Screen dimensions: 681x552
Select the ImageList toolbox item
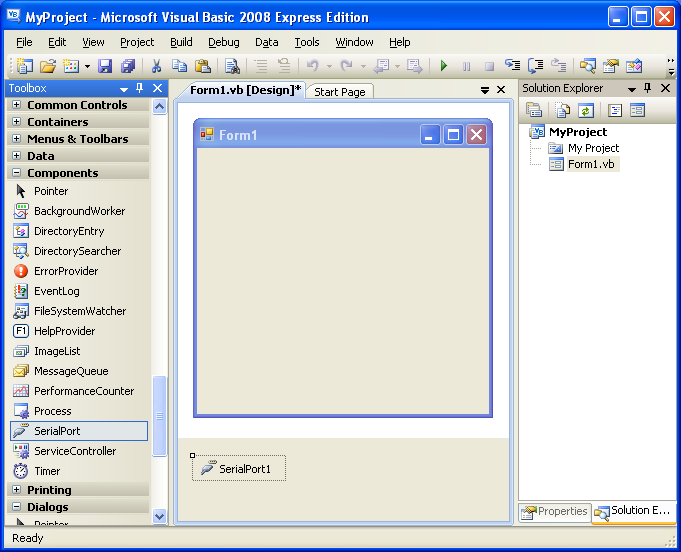tap(79, 351)
